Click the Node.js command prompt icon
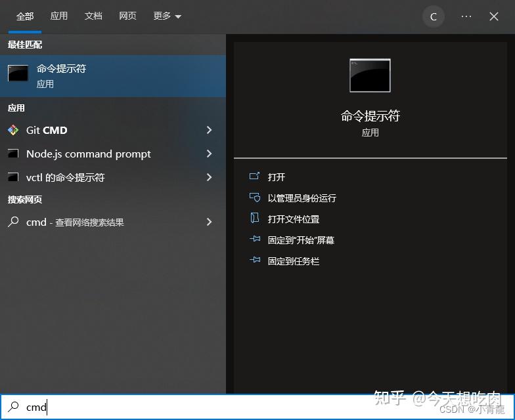Image resolution: width=515 pixels, height=420 pixels. pyautogui.click(x=13, y=154)
